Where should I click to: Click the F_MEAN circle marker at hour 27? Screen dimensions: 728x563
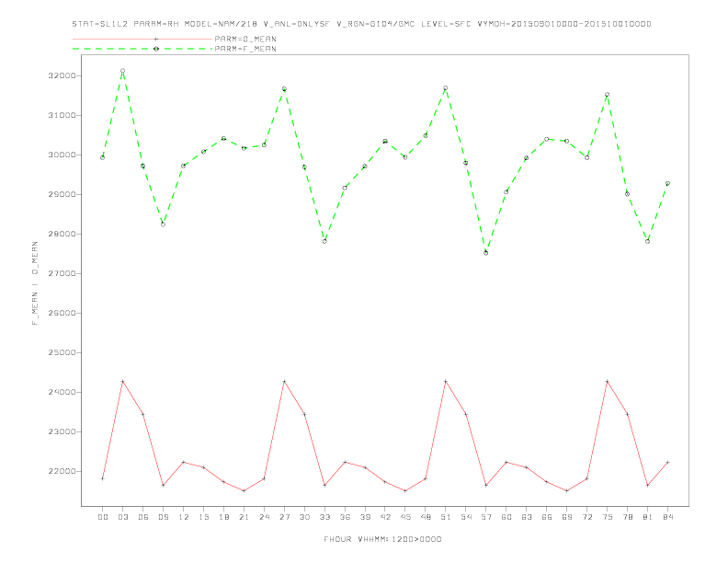[284, 88]
